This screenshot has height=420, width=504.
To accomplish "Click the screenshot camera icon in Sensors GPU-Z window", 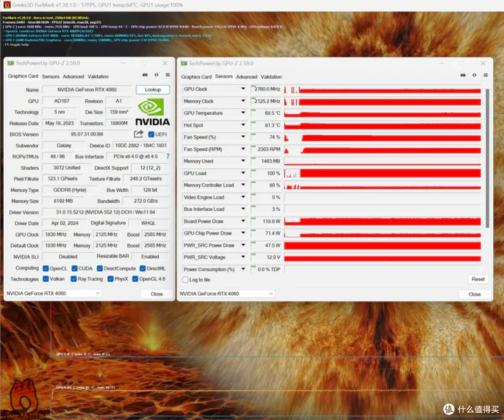I will [x=463, y=75].
